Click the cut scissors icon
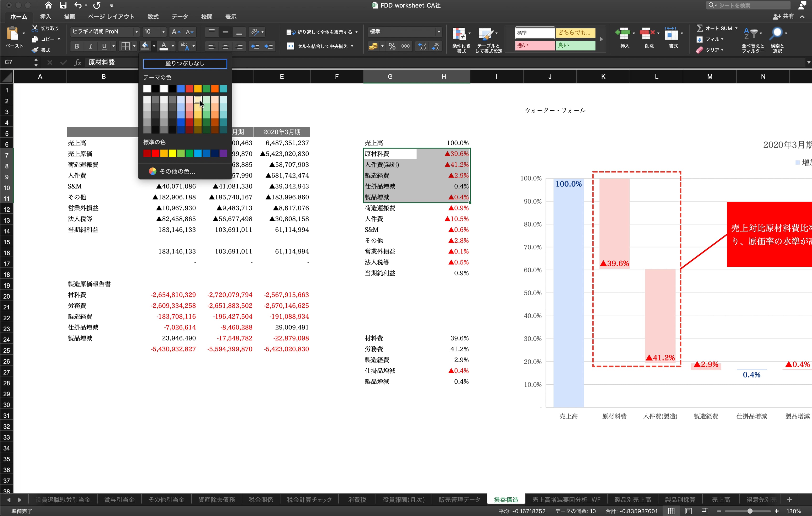The width and height of the screenshot is (812, 516). point(35,28)
